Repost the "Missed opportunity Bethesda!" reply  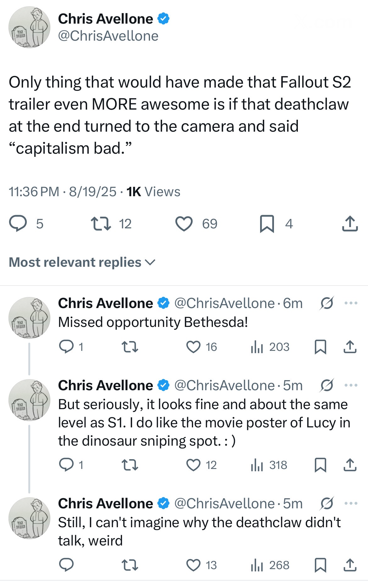click(x=130, y=347)
